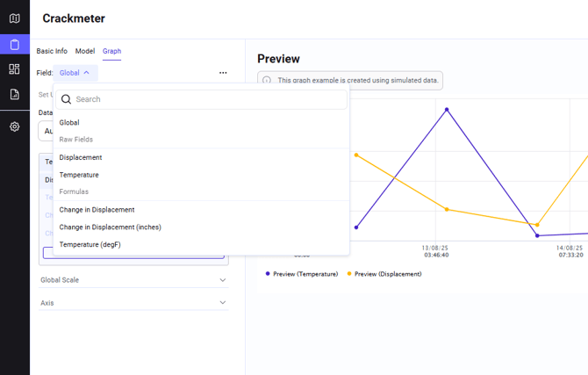Screen dimensions: 588x375
Task: Choose Displacement from the field list
Action: (x=81, y=157)
